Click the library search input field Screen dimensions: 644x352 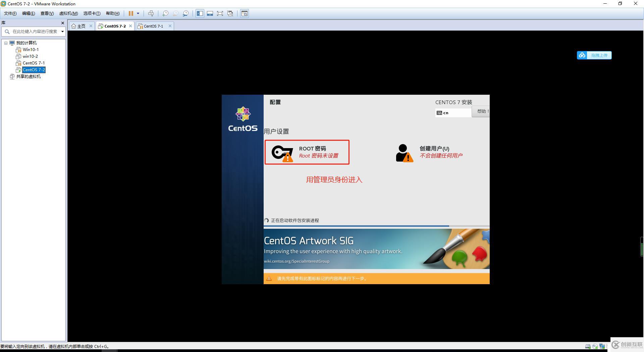coord(35,32)
